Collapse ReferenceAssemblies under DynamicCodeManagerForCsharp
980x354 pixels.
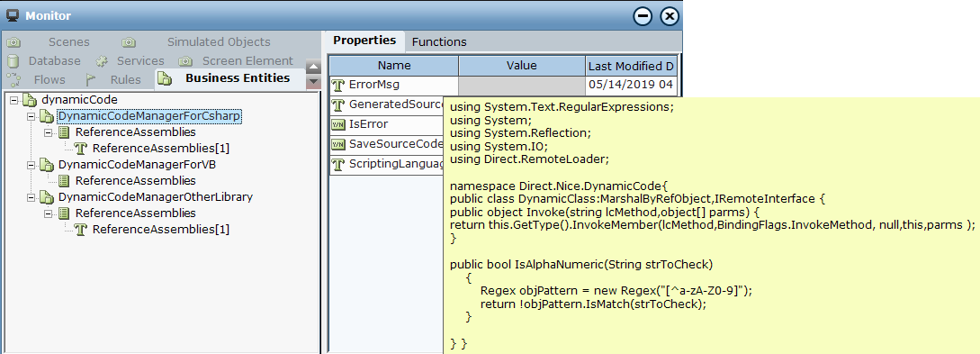tap(48, 132)
